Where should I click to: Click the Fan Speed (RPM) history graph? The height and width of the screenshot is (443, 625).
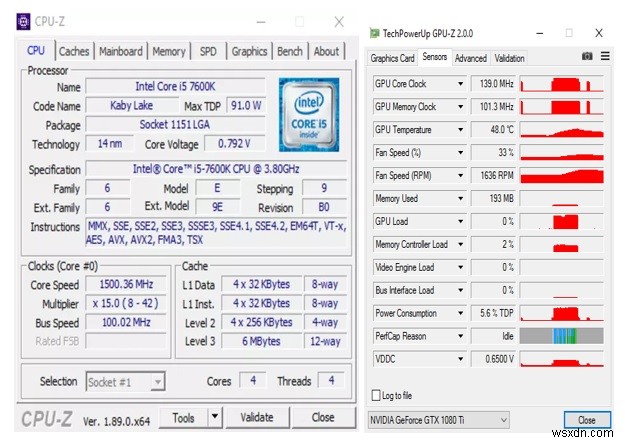(x=562, y=175)
